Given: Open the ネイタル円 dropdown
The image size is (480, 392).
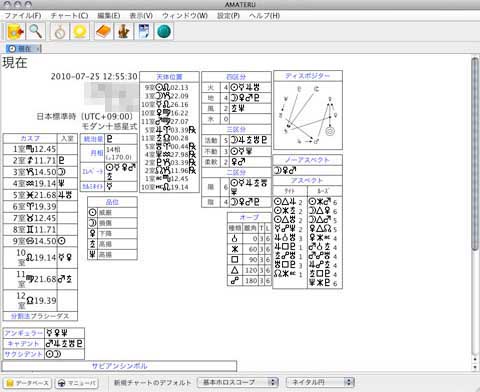Looking at the screenshot, I should 320,382.
